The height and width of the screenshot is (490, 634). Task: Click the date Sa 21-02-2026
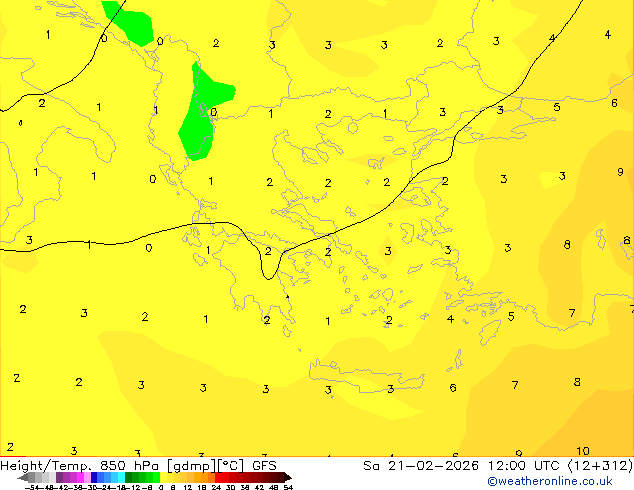[421, 466]
